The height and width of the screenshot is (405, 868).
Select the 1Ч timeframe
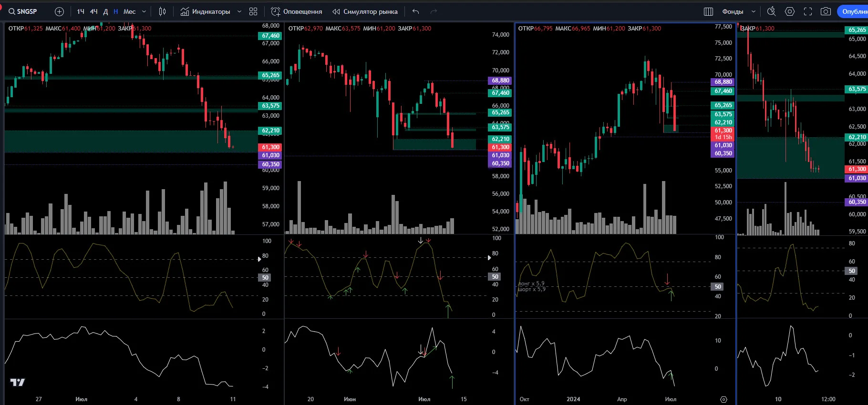pyautogui.click(x=81, y=11)
